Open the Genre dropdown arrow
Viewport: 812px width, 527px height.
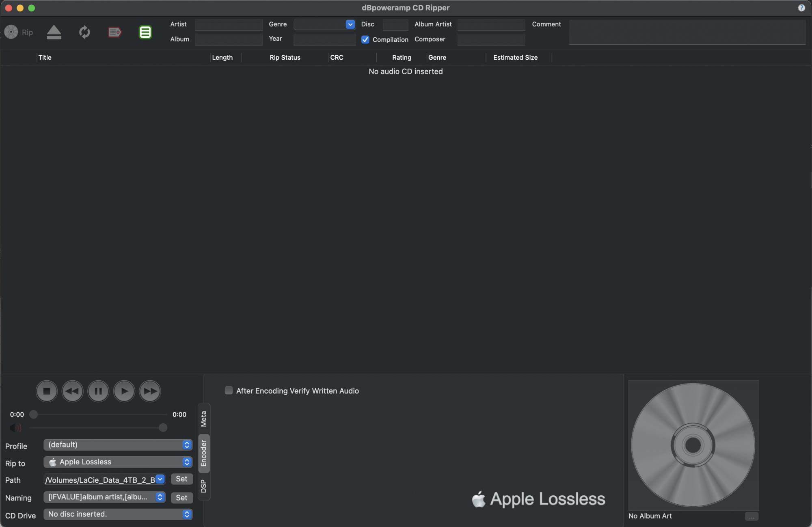[350, 24]
